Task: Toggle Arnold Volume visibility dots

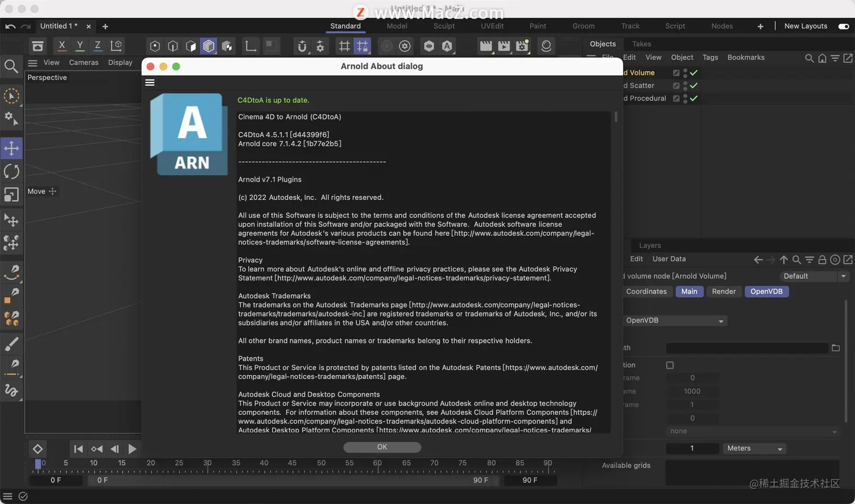Action: [685, 72]
